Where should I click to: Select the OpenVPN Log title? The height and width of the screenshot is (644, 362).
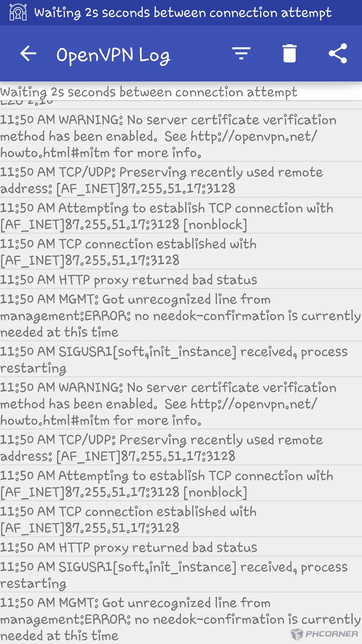pyautogui.click(x=113, y=55)
